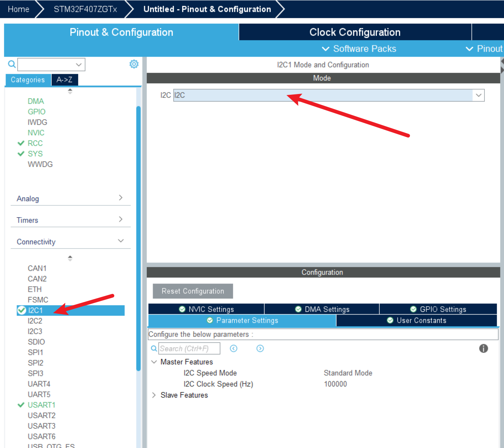The height and width of the screenshot is (448, 504).
Task: Click the 100000 clock speed value
Action: 336,384
